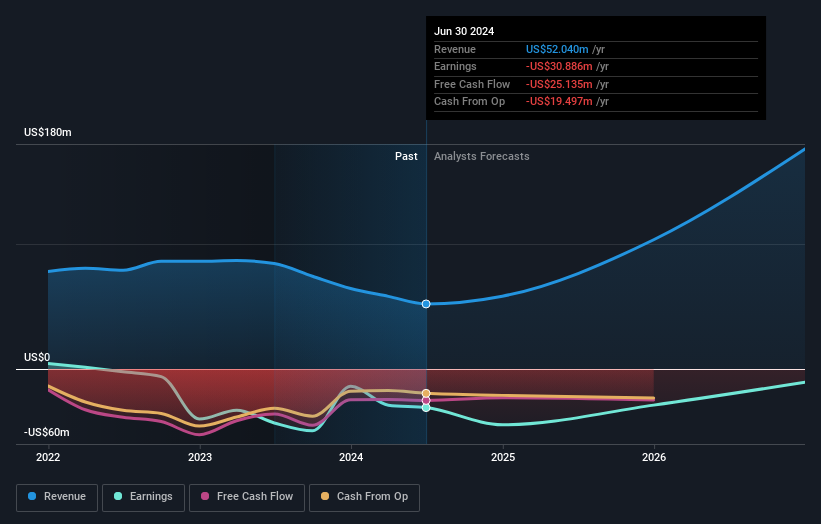Click the -US$19.497m cash from op value

pyautogui.click(x=559, y=102)
